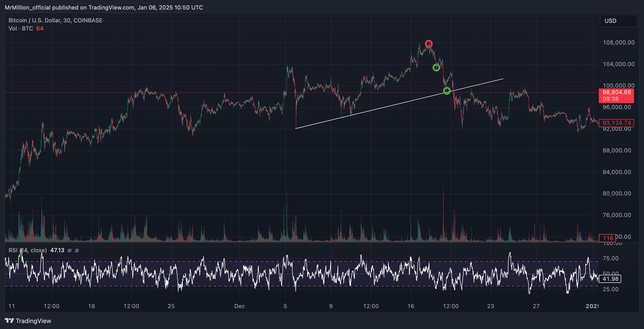Click the 11 date label on the time axis
This screenshot has width=644, height=329.
[11, 306]
